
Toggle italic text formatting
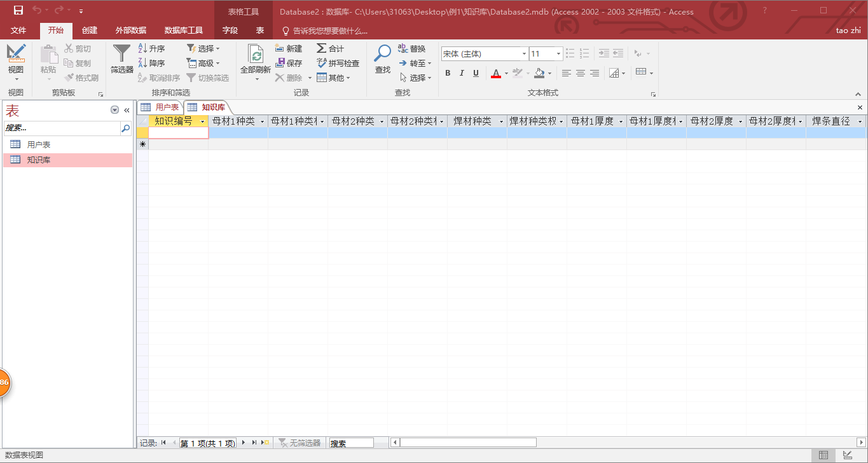click(x=462, y=73)
